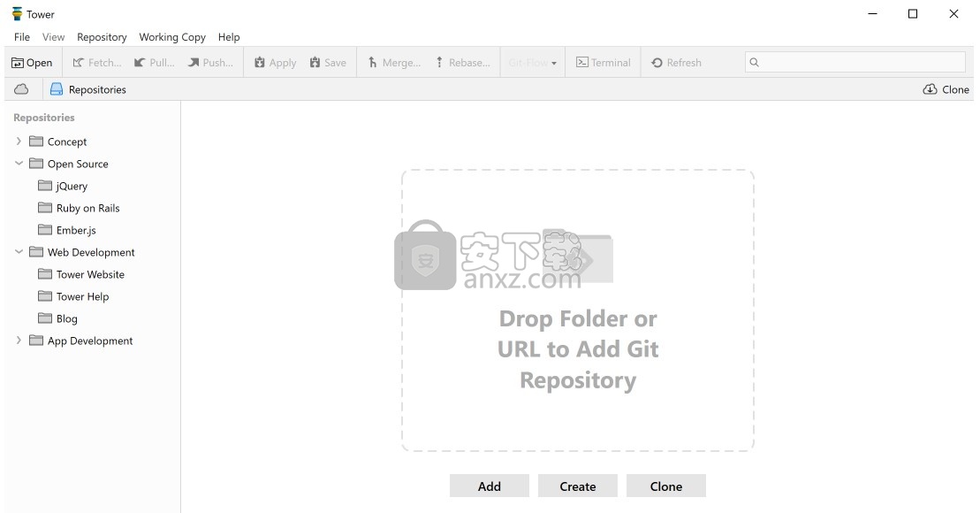Open the Git-Flow dropdown
Screen dimensions: 980x513
click(x=533, y=63)
